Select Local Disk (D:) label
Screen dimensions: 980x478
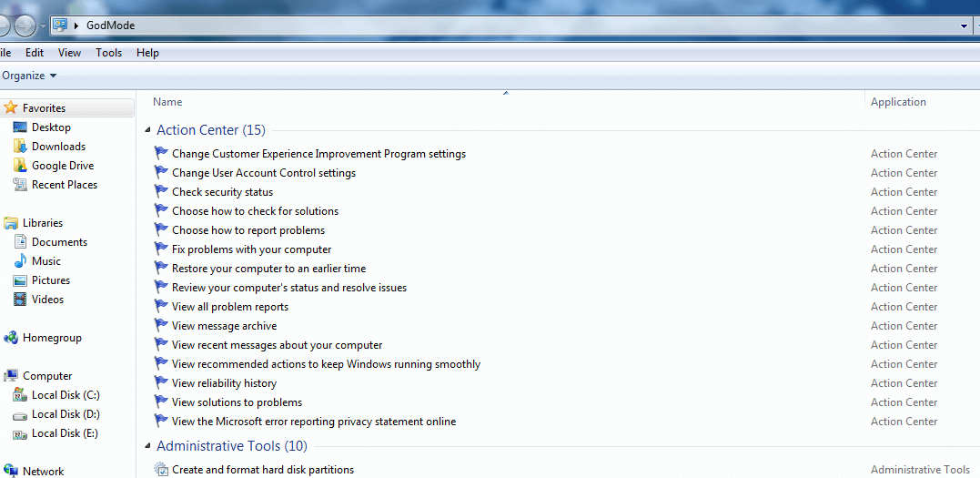click(66, 414)
